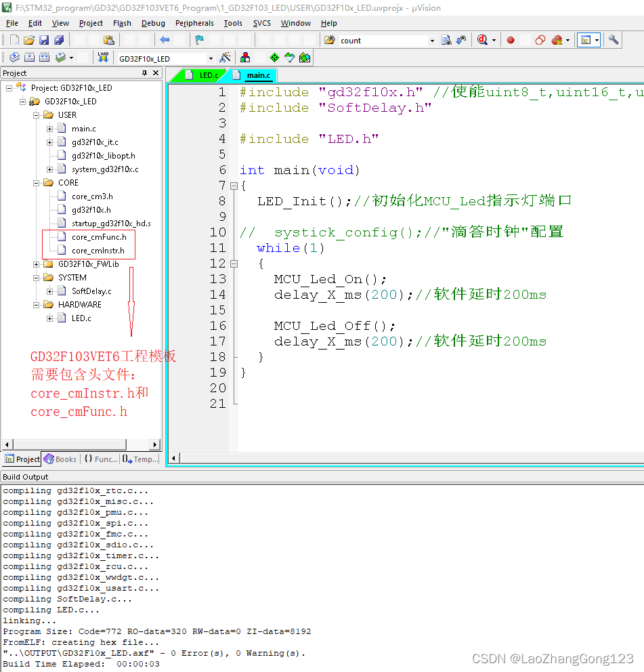Viewport: 644px width, 672px height.
Task: Pin the Project panel with pushpin
Action: tap(145, 73)
